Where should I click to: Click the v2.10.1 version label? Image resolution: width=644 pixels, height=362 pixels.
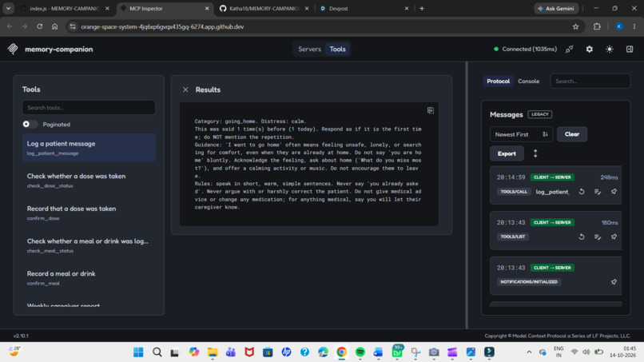(21, 336)
